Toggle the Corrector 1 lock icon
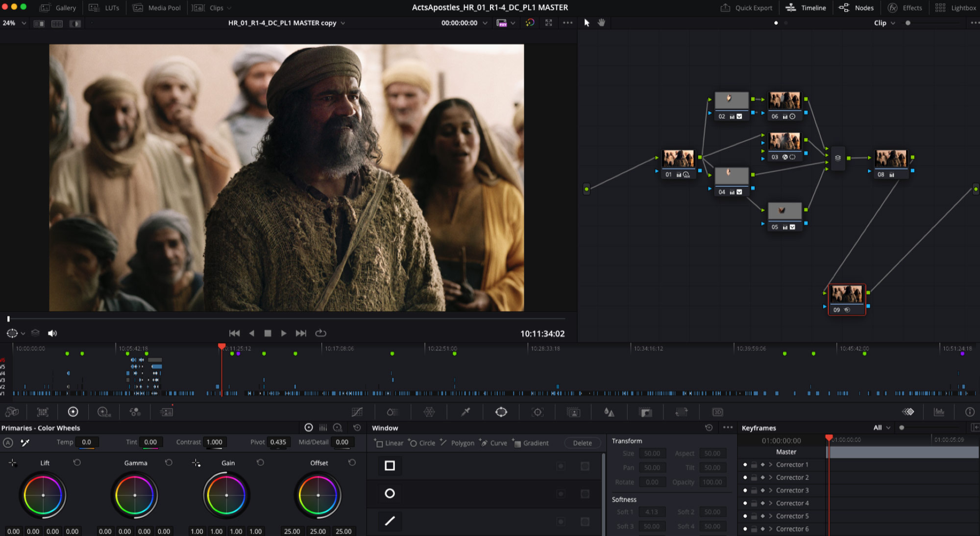 pyautogui.click(x=754, y=464)
